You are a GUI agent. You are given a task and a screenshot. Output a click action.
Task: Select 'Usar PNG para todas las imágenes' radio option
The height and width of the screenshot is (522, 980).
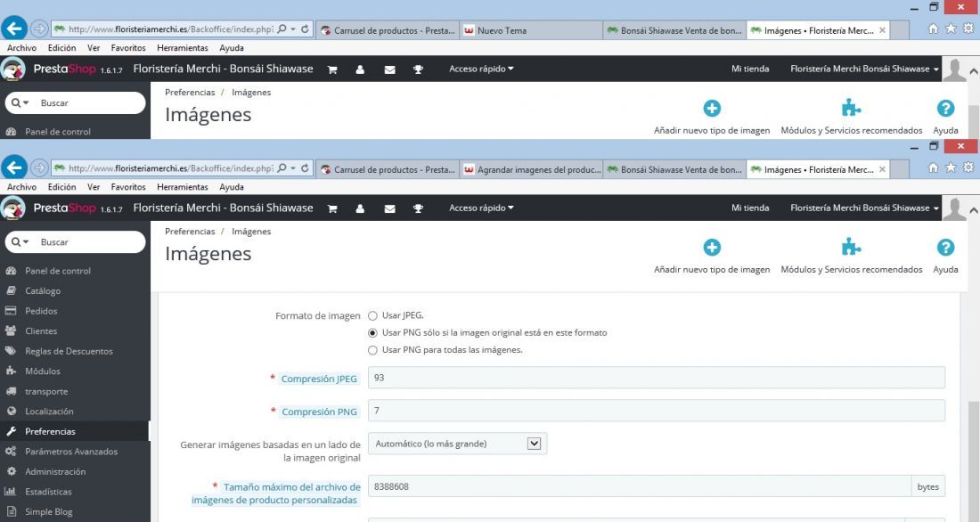coord(372,350)
